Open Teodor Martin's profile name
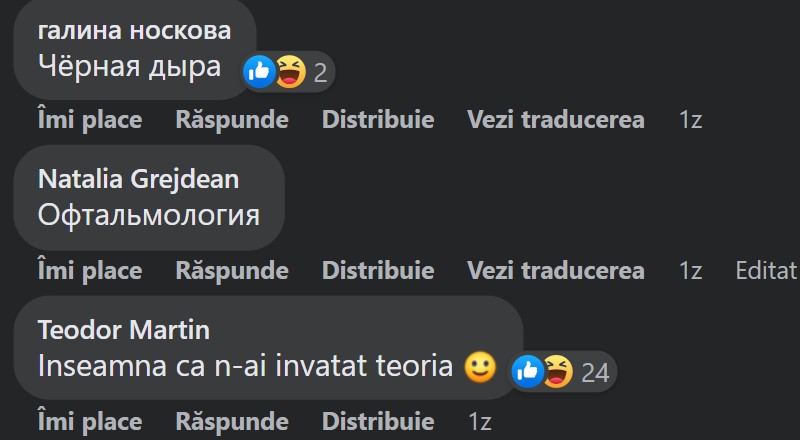The height and width of the screenshot is (440, 800). pos(123,329)
